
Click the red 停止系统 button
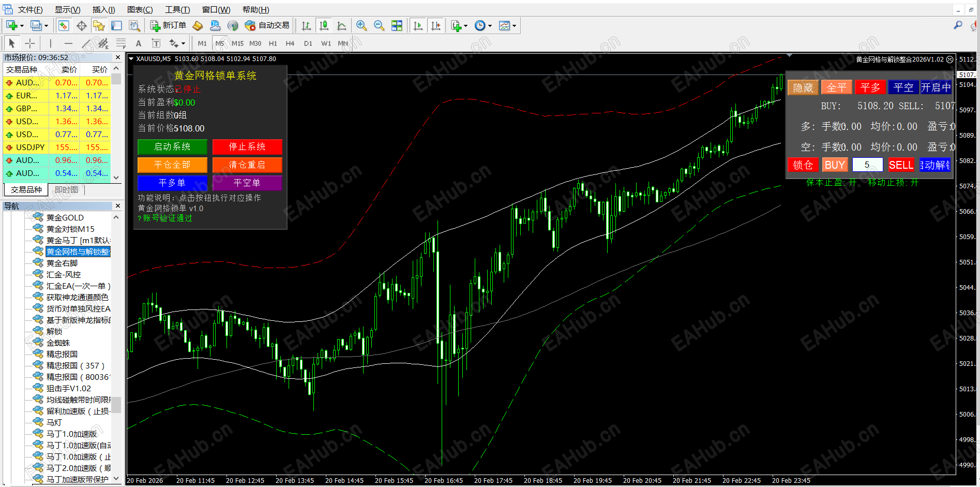coord(247,147)
